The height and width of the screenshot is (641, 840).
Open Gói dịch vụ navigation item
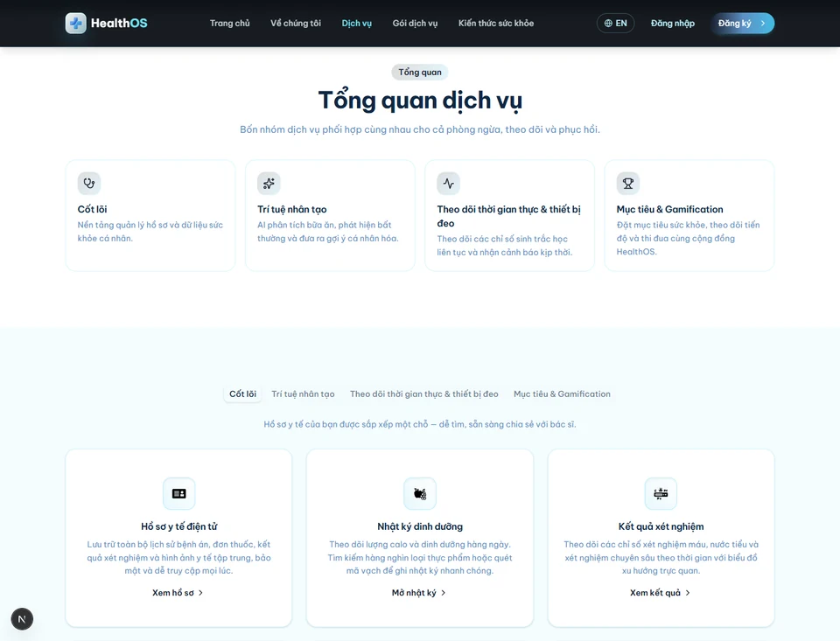415,23
